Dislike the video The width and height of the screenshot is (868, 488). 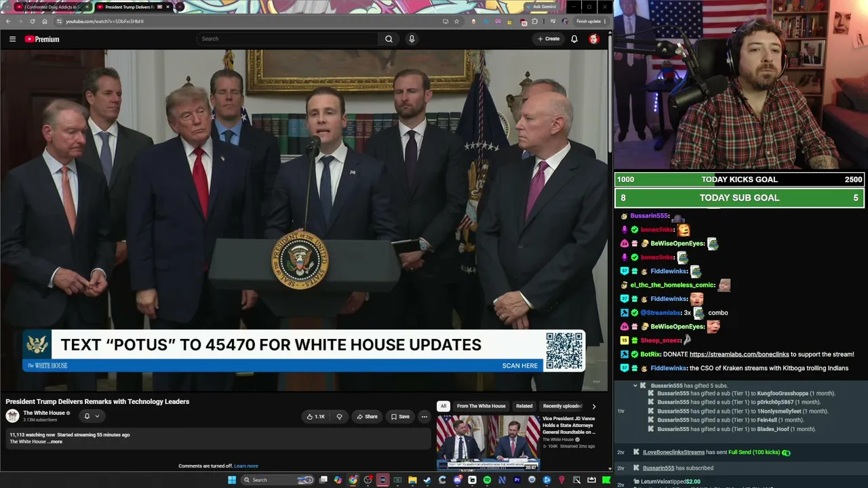[339, 417]
